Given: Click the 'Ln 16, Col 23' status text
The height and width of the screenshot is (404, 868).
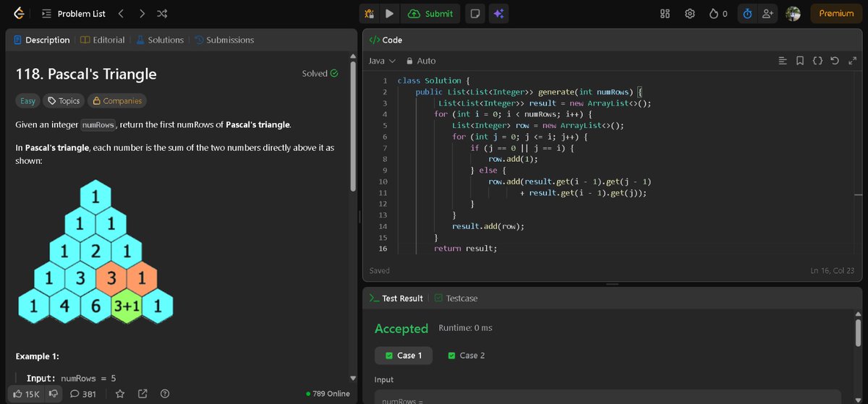Looking at the screenshot, I should 833,270.
